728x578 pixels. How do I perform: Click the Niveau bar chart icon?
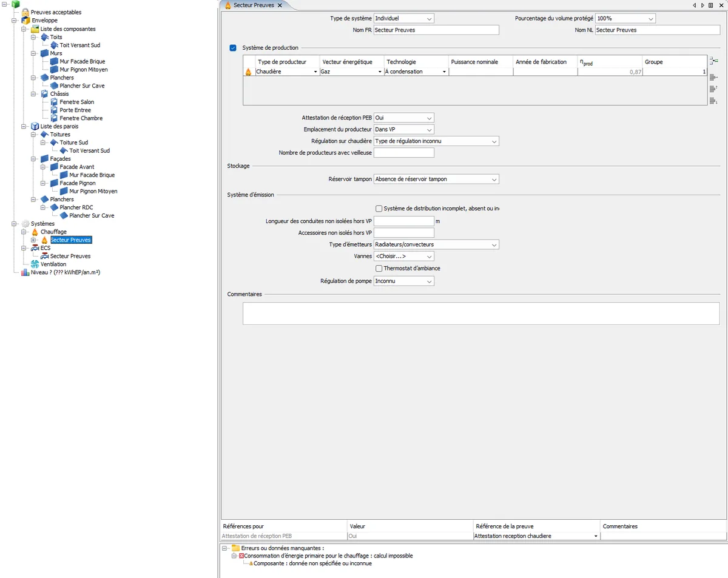tap(25, 272)
